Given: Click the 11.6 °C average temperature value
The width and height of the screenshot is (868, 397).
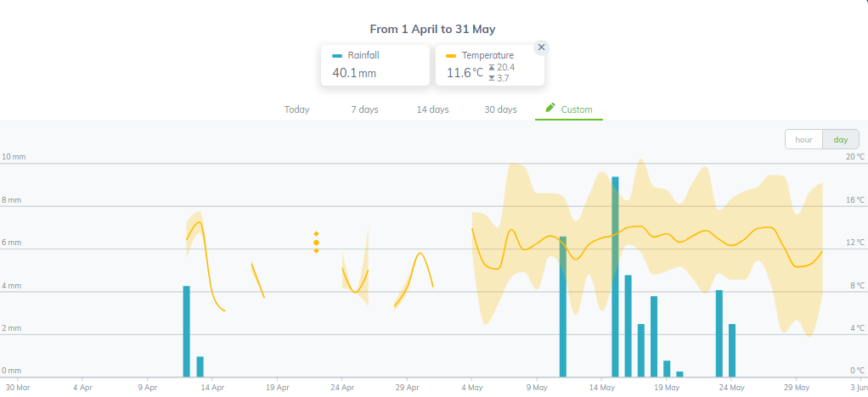Looking at the screenshot, I should (465, 73).
